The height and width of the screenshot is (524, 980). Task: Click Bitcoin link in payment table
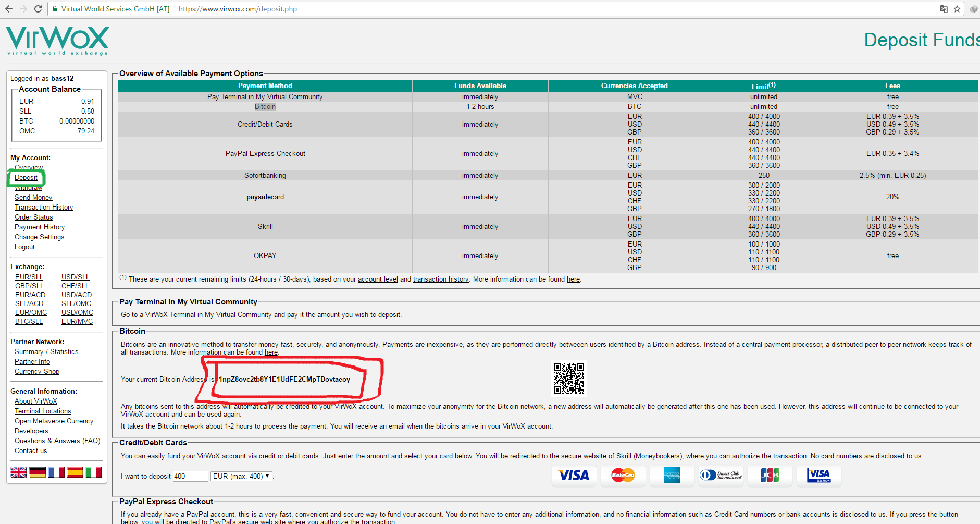click(x=265, y=106)
